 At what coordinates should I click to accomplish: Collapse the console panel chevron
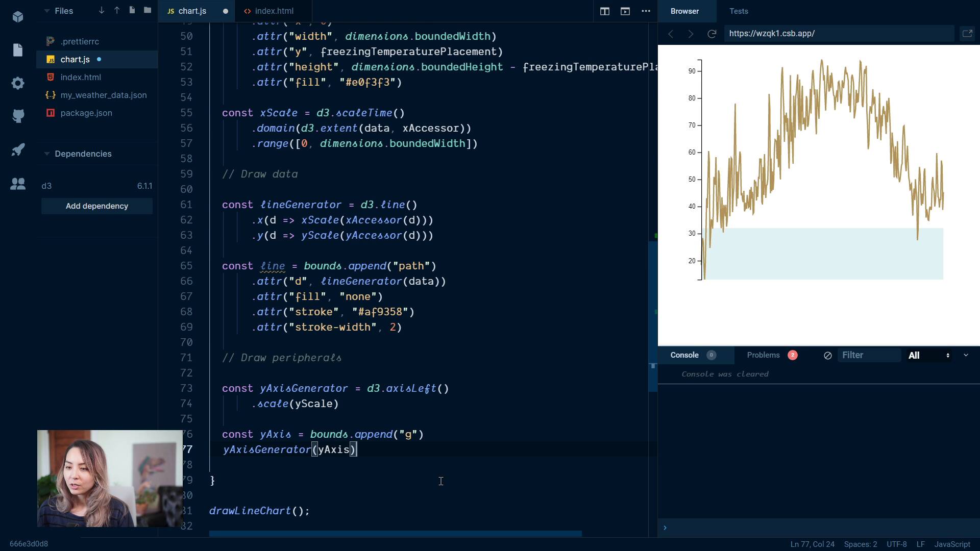[966, 355]
